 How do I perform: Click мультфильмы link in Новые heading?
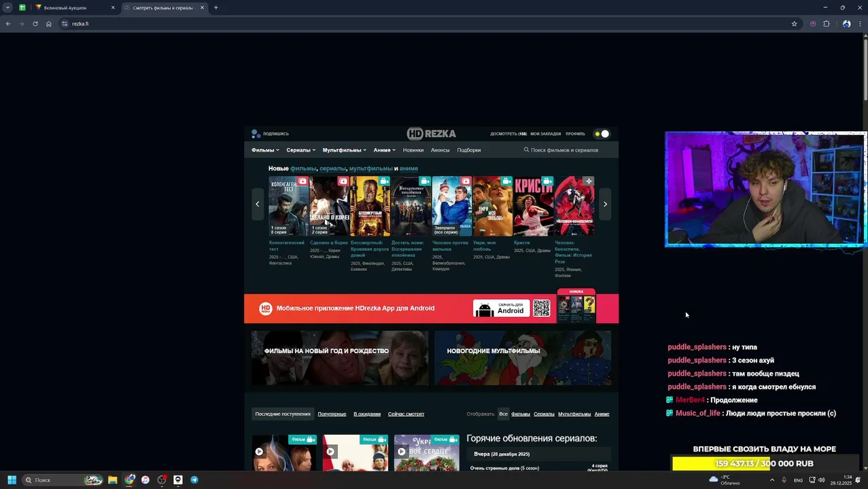click(370, 168)
